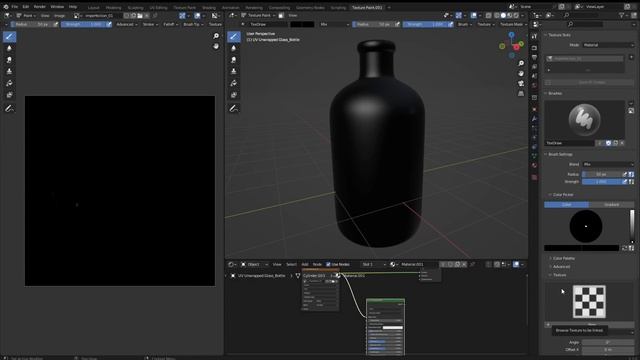Toggle strength pressure sensitivity in image editor header

109,24
